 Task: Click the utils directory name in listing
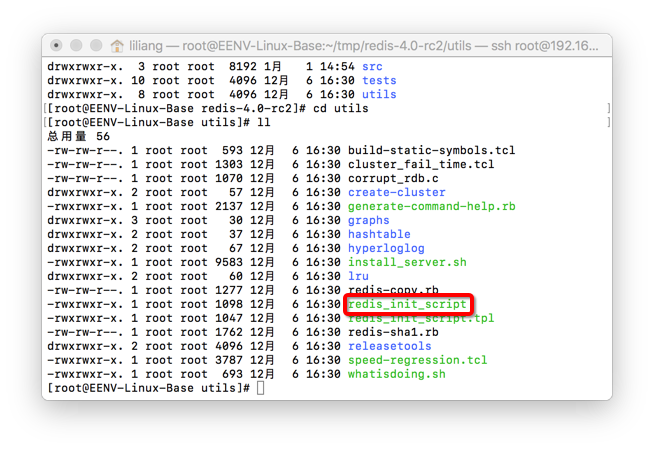point(379,95)
